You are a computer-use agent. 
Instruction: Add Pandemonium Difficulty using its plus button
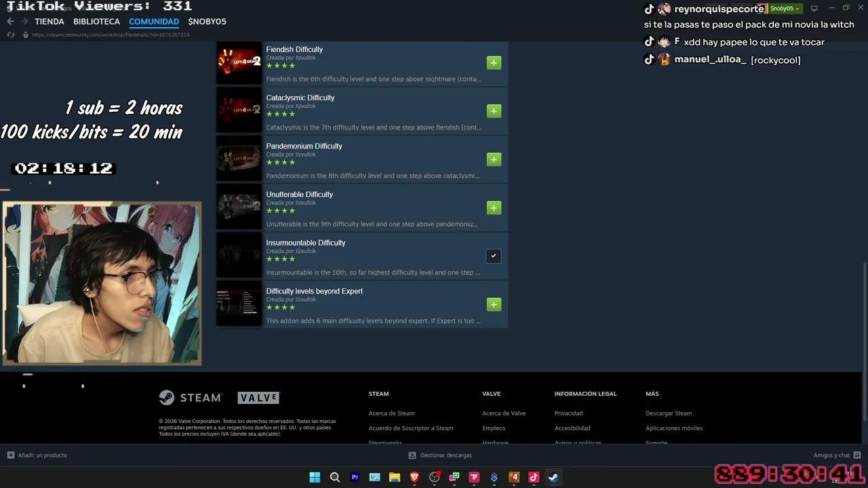(x=494, y=159)
